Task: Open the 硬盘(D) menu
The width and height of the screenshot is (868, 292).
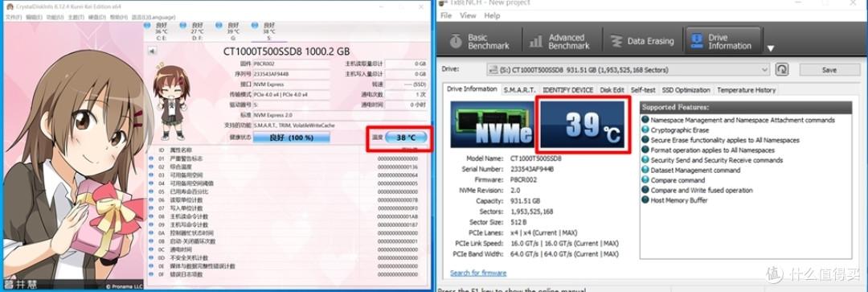Action: point(97,17)
